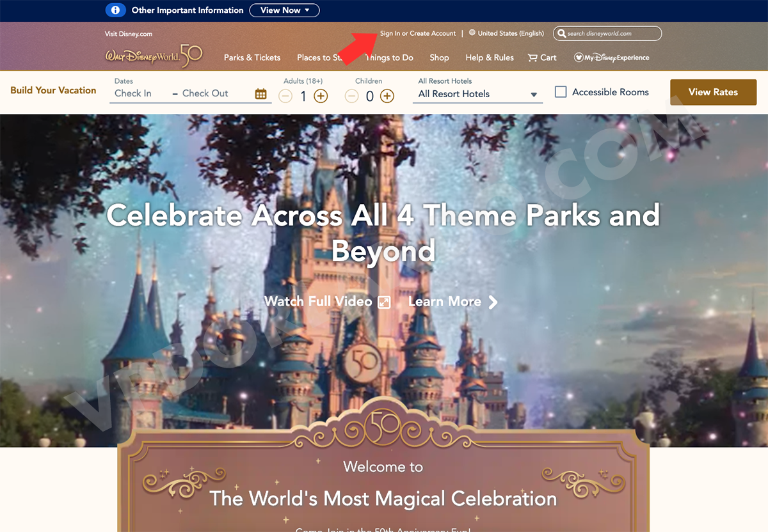The image size is (768, 532).
Task: Click the Build Your Vacation label
Action: coord(53,90)
